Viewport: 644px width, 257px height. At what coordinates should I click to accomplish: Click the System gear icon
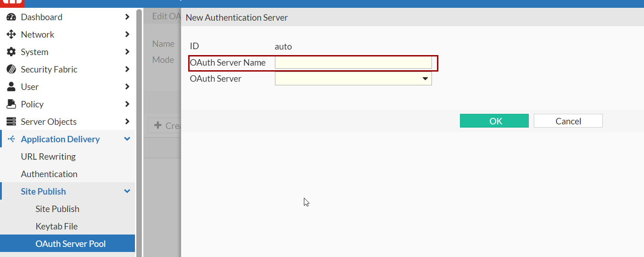[11, 52]
